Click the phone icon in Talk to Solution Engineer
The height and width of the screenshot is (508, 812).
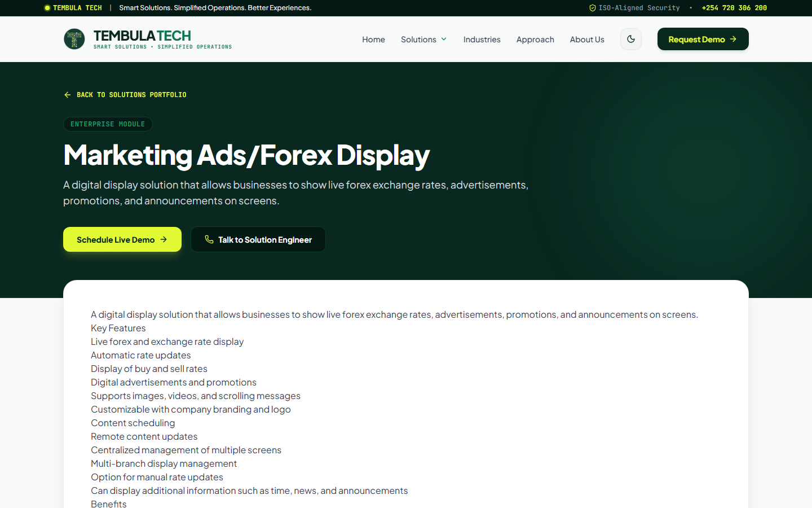click(209, 239)
